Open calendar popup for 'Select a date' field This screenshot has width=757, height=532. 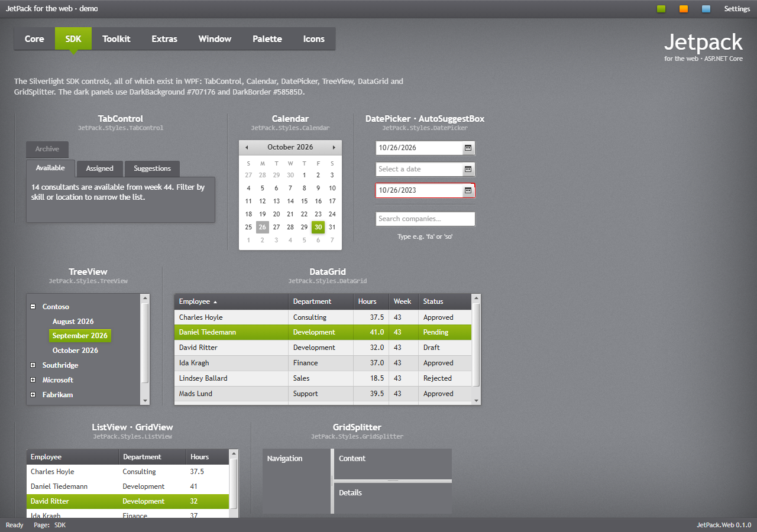click(468, 169)
